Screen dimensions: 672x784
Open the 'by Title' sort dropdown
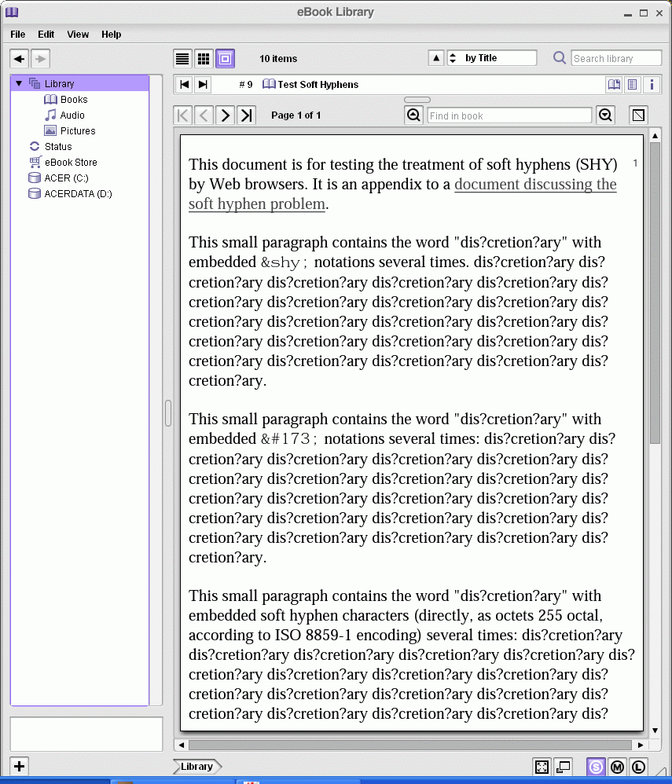491,58
